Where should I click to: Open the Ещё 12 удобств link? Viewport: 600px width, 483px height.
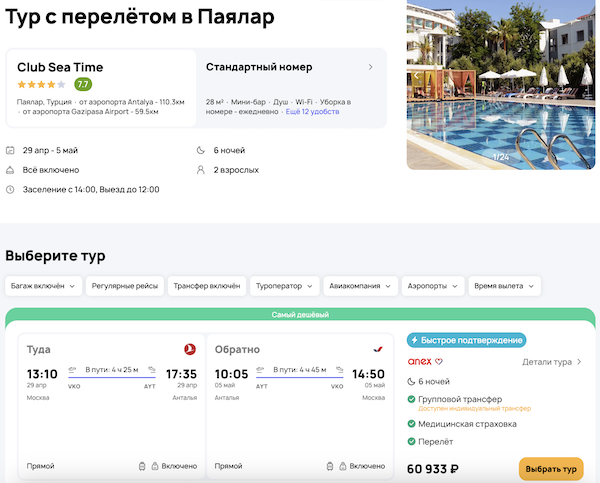(x=312, y=111)
